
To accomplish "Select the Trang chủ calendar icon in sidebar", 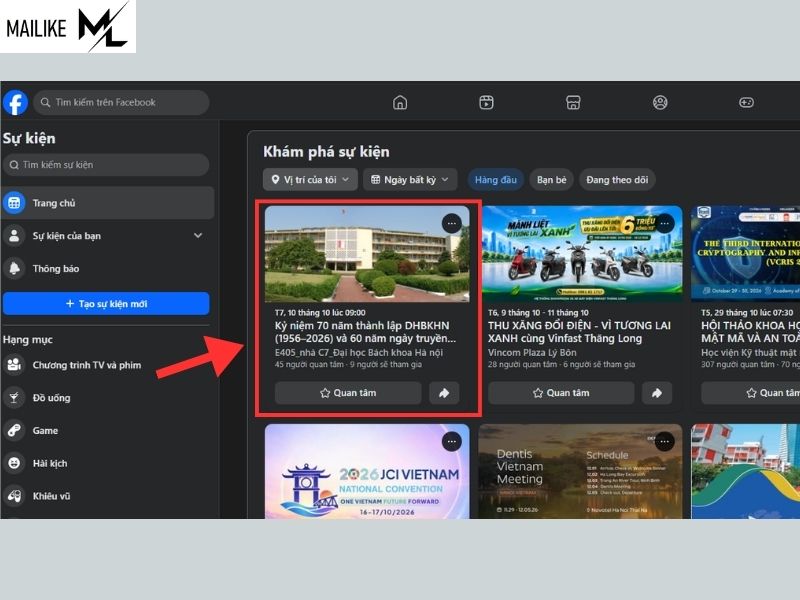I will click(14, 203).
